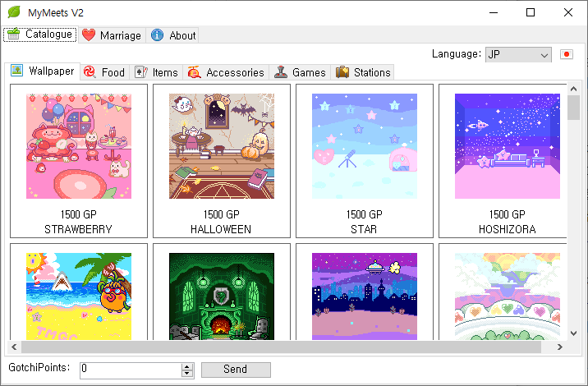Expand the Language dropdown set to JP

point(518,55)
